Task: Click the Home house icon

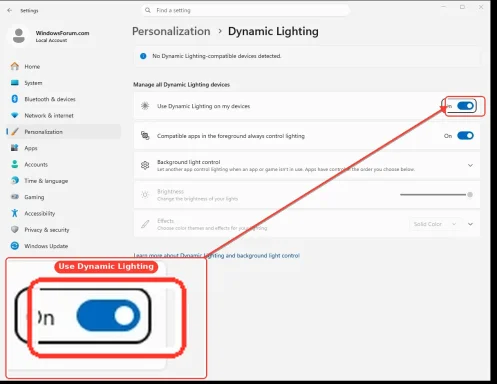Action: coord(15,66)
